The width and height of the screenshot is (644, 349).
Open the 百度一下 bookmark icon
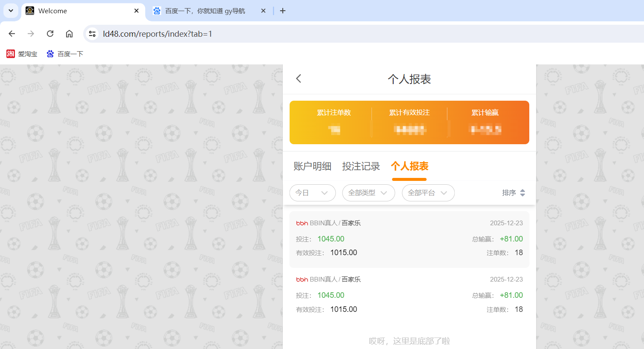[x=50, y=54]
